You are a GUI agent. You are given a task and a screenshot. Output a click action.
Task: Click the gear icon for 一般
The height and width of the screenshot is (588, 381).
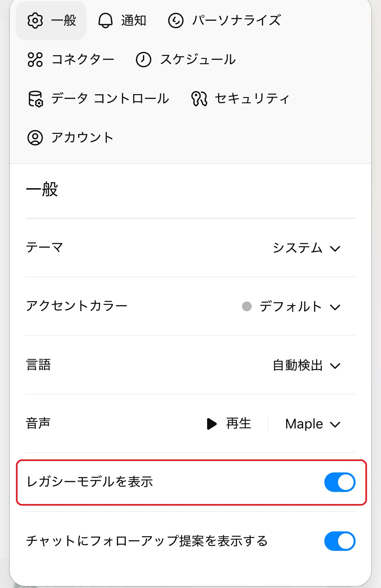(x=35, y=21)
